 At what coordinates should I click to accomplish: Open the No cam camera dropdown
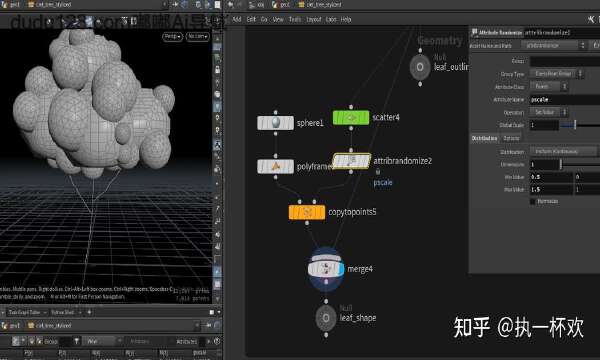click(x=197, y=36)
